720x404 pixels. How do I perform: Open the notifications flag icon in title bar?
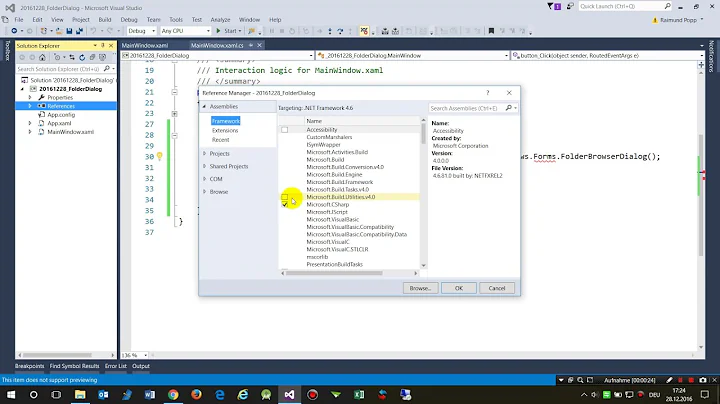point(554,6)
